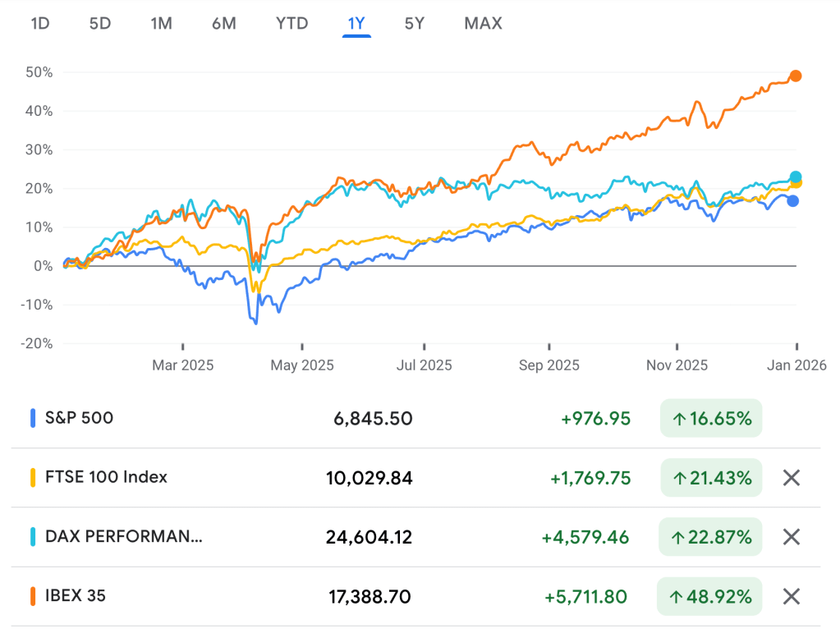The height and width of the screenshot is (638, 840).
Task: Click the S&P 500 blue color marker
Action: coord(33,418)
